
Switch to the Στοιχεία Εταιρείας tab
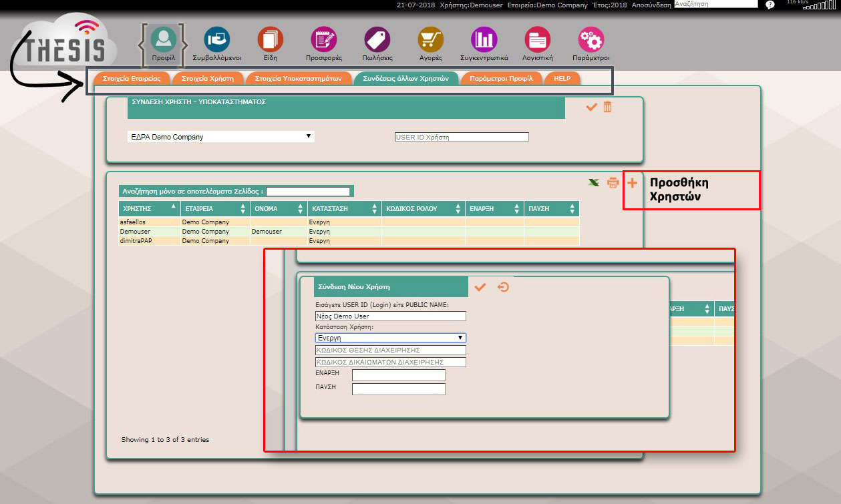tap(132, 78)
